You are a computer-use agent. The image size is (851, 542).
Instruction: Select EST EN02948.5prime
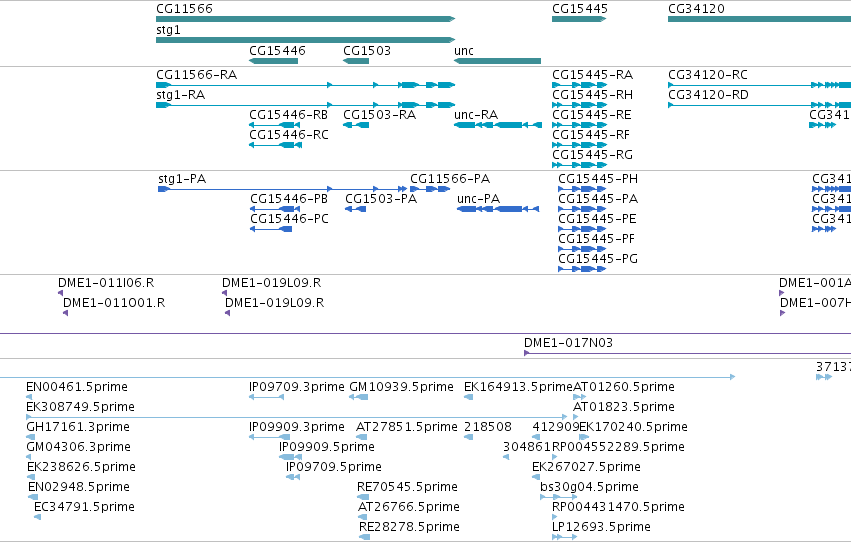[79, 487]
